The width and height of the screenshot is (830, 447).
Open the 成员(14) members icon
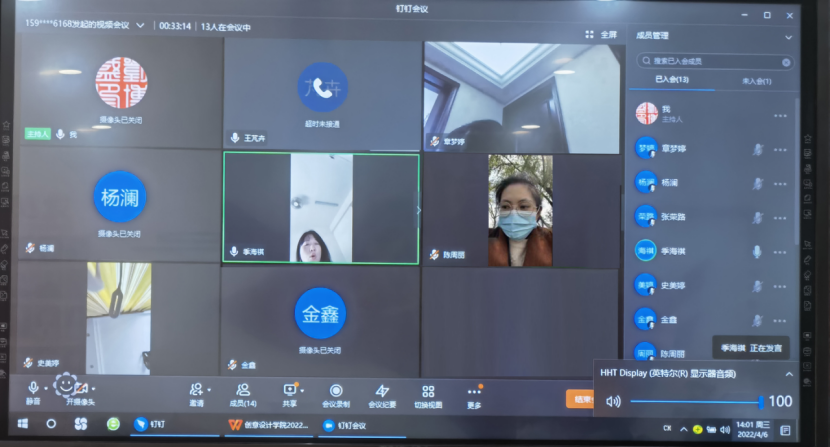(243, 390)
